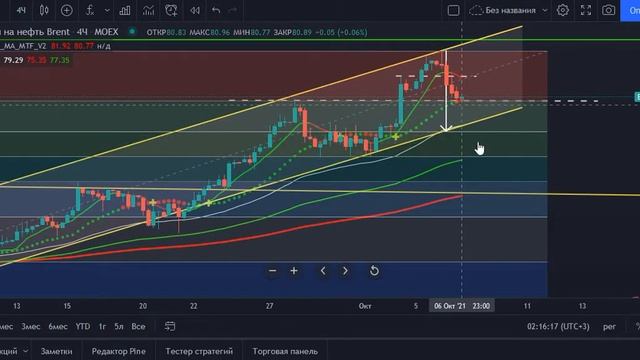The width and height of the screenshot is (640, 360).
Task: Select the 3мес date range
Action: click(x=31, y=327)
